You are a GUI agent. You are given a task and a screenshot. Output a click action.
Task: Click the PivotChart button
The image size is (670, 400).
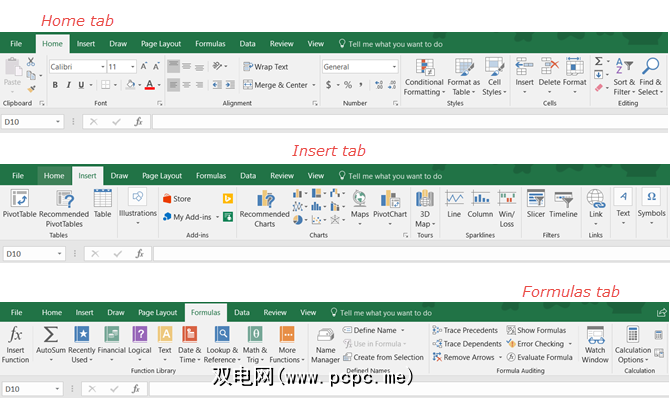(390, 208)
